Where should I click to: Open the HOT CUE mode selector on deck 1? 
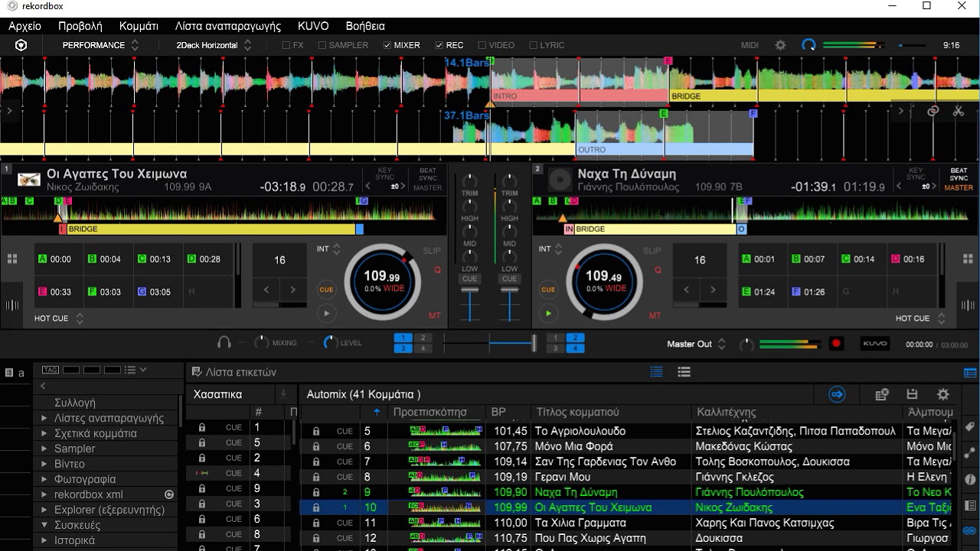[59, 318]
